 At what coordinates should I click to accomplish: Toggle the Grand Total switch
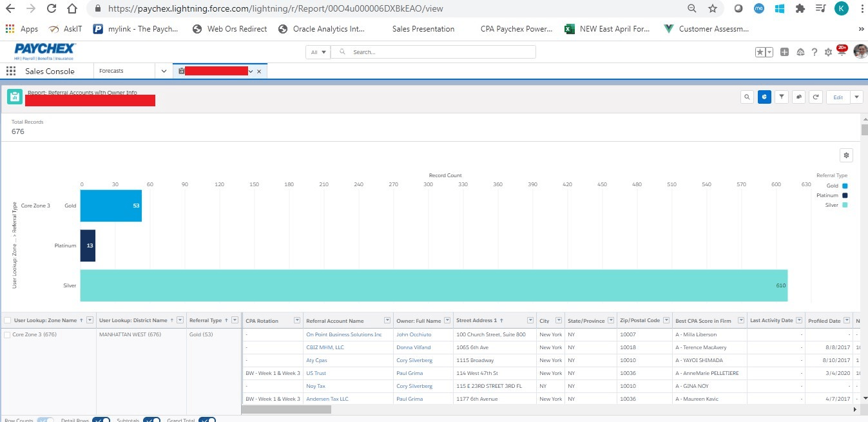(207, 421)
